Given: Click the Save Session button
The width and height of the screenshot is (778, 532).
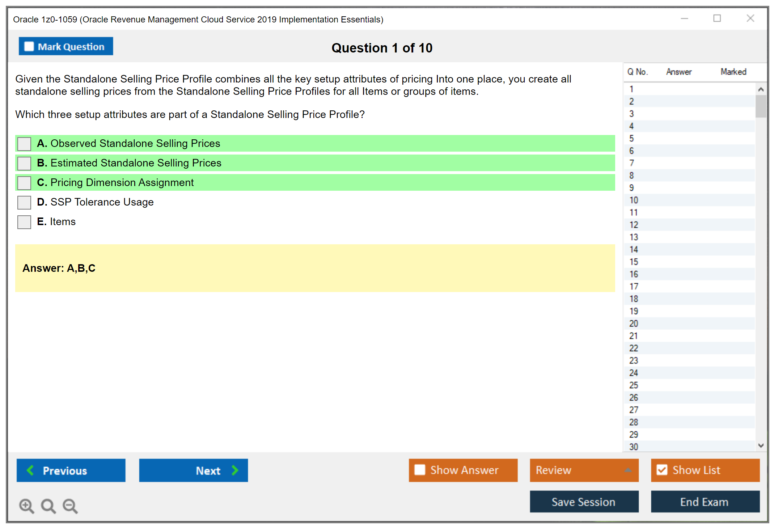Looking at the screenshot, I should click(584, 502).
